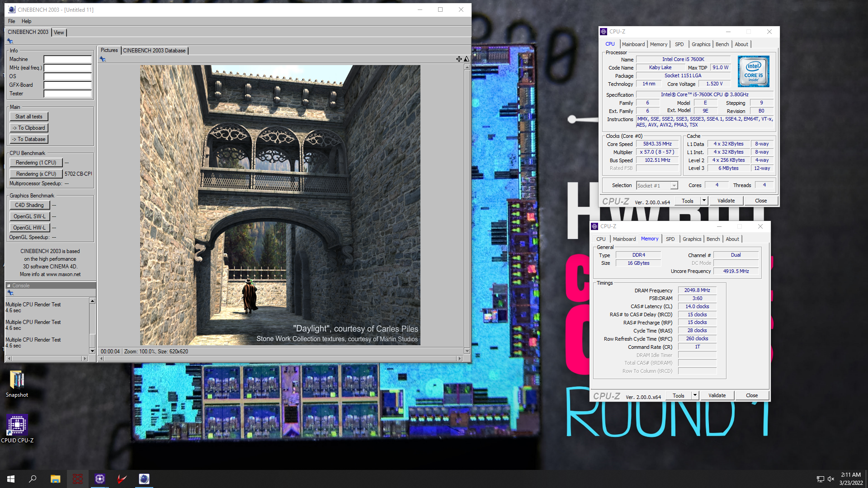The image size is (868, 488).
Task: Open File Explorer from the taskbar
Action: [x=55, y=479]
